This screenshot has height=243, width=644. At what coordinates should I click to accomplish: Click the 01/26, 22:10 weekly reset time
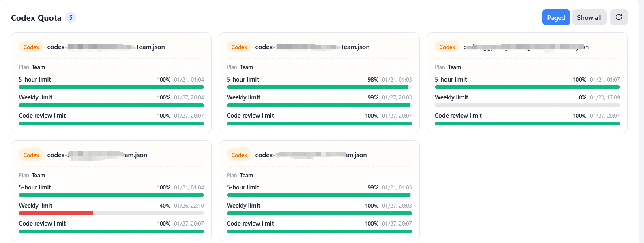pos(189,206)
